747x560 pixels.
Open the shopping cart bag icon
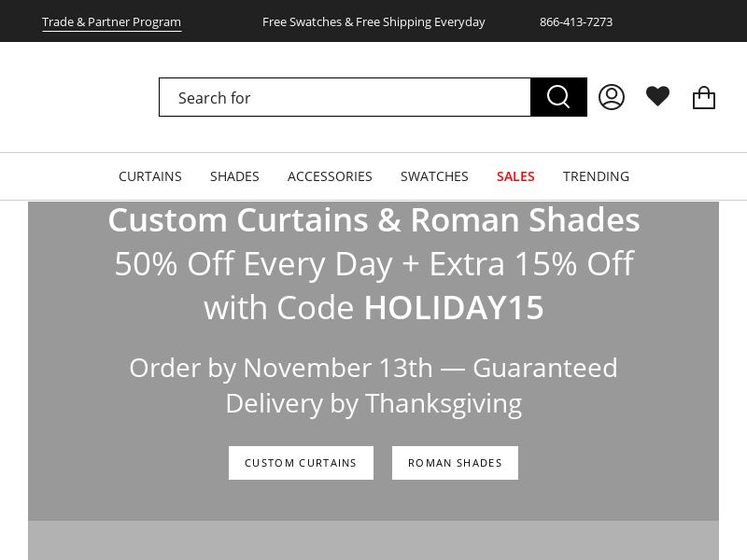tap(704, 97)
